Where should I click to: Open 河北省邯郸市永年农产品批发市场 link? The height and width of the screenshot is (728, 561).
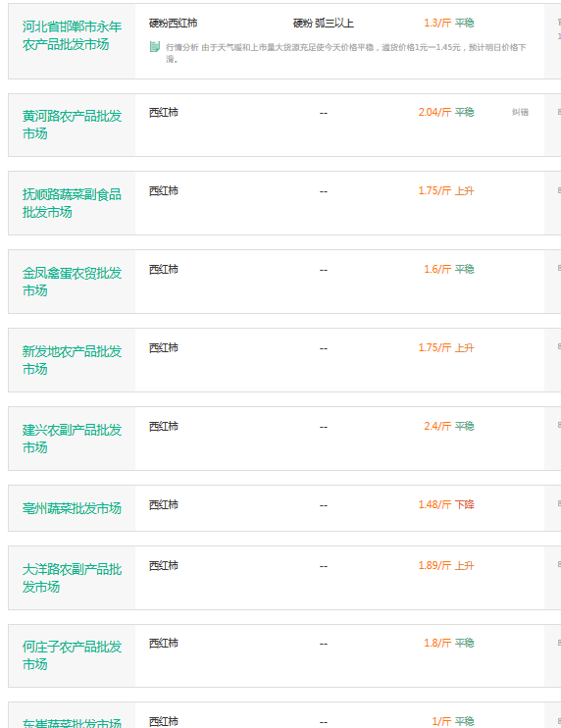pyautogui.click(x=72, y=35)
